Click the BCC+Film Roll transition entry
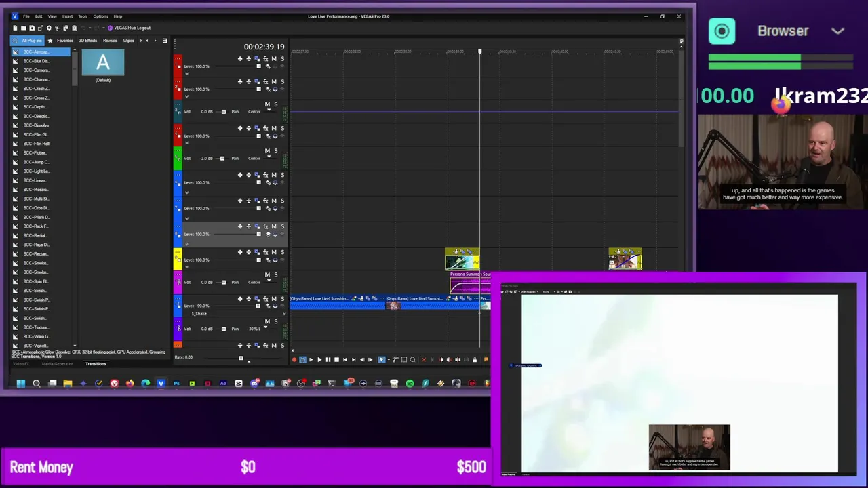 pyautogui.click(x=37, y=144)
